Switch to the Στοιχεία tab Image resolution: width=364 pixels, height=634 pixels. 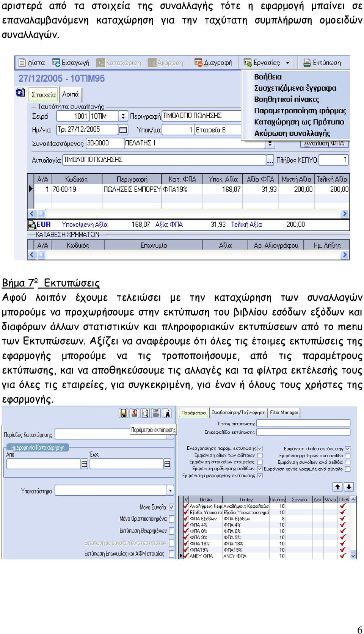pyautogui.click(x=43, y=94)
